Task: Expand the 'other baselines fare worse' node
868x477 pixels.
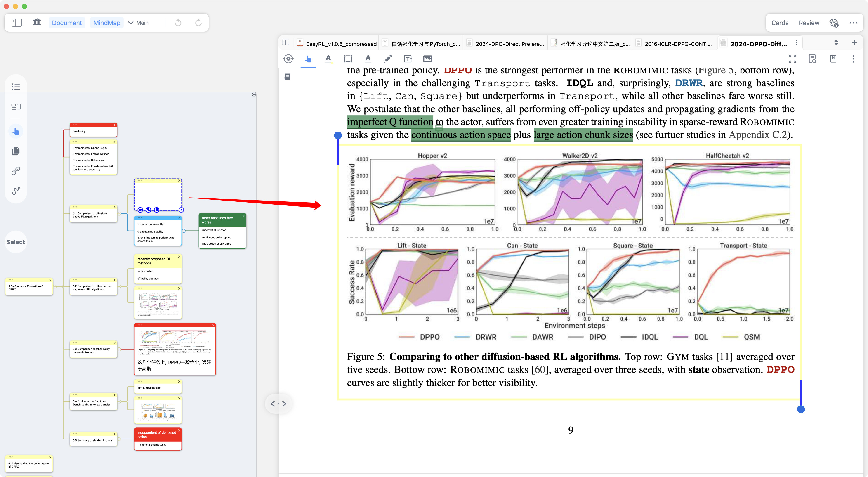Action: (x=243, y=215)
